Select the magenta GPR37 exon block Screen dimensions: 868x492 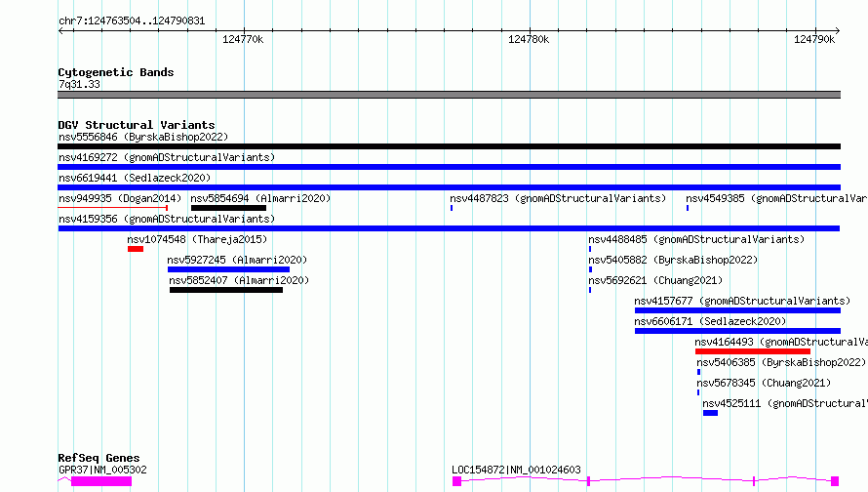pos(101,481)
